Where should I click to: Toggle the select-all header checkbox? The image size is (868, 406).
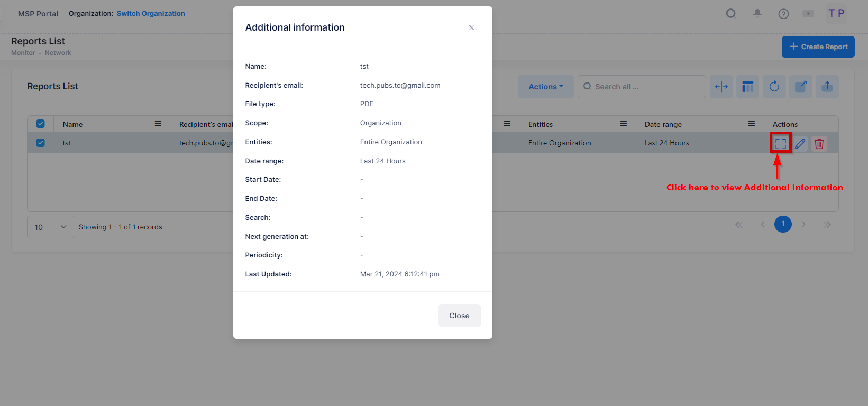point(41,124)
